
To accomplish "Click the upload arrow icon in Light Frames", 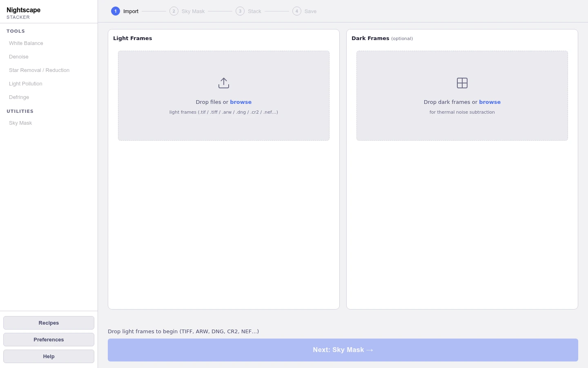I will click(x=224, y=83).
